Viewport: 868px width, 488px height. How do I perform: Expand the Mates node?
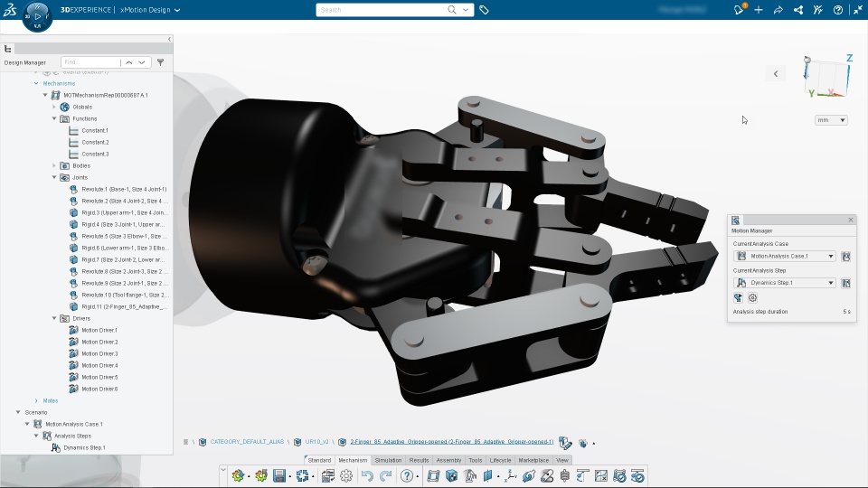tap(36, 400)
